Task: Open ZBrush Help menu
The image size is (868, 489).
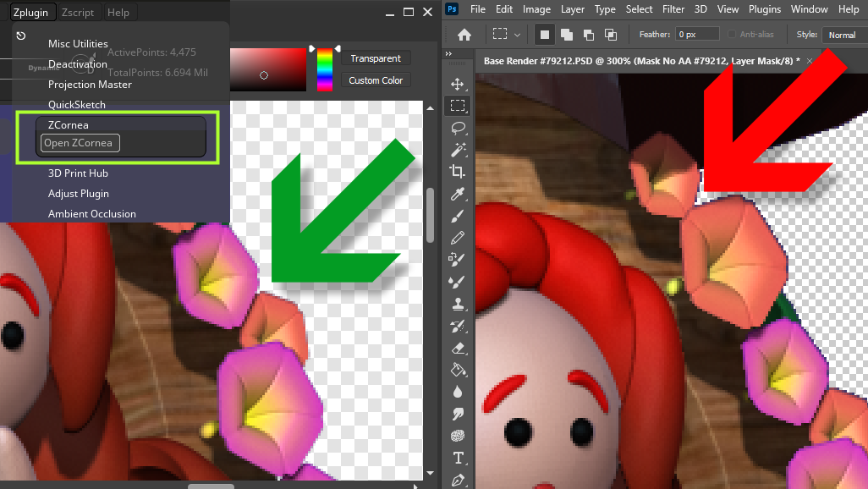Action: [x=118, y=12]
